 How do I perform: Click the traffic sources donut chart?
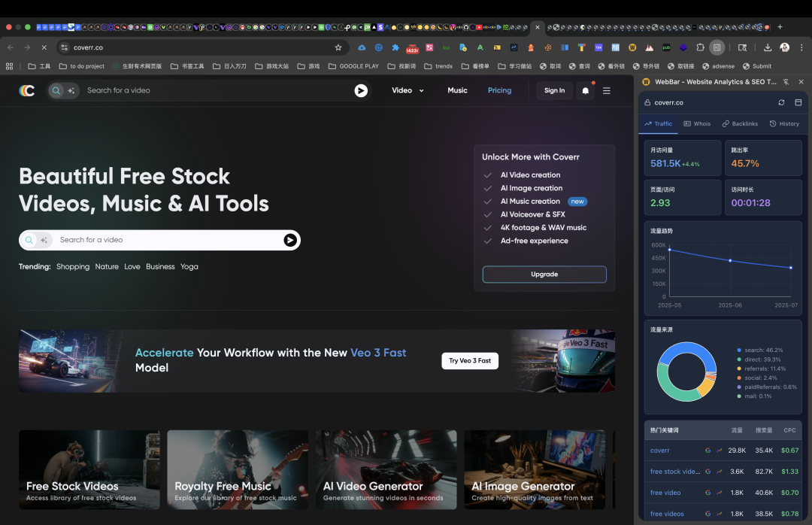[x=686, y=372]
